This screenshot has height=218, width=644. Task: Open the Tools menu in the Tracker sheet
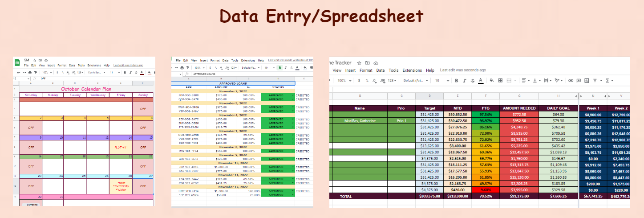(x=393, y=70)
